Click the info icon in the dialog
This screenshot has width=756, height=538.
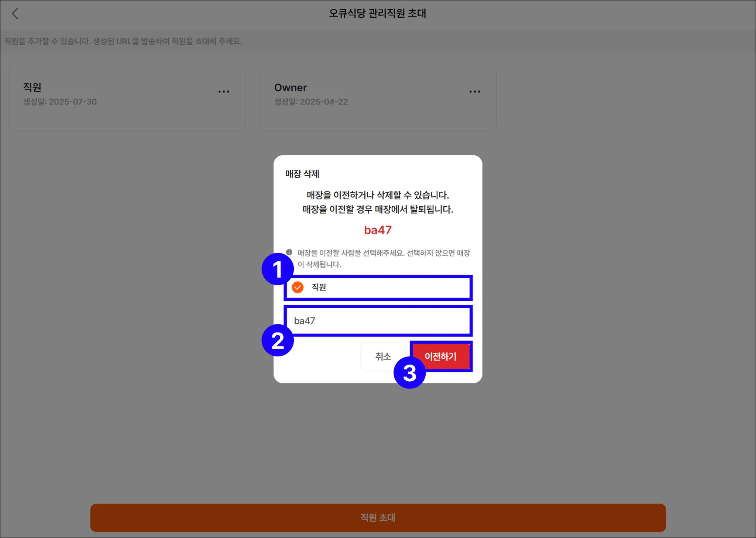pos(289,252)
